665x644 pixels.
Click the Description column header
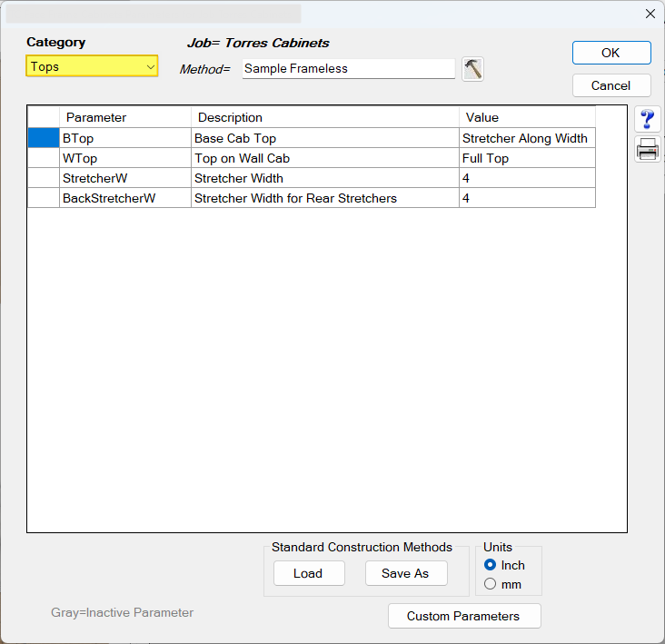(x=324, y=117)
